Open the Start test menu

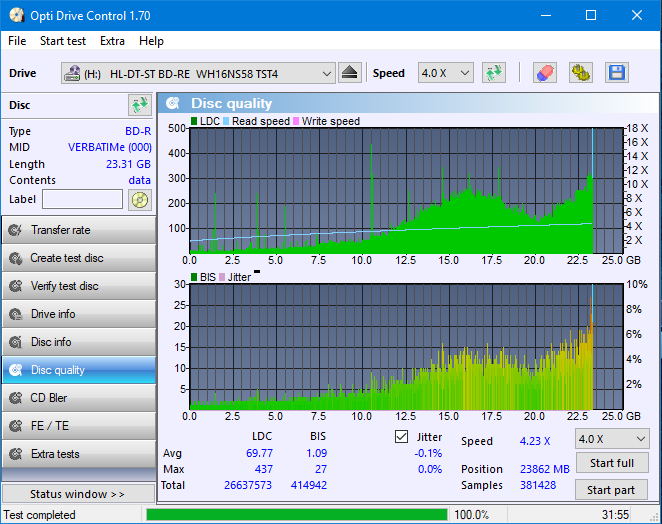coord(62,41)
